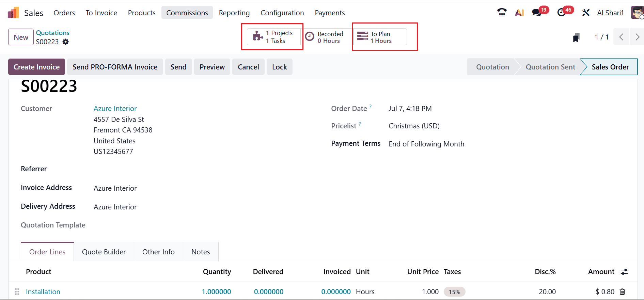Image resolution: width=644 pixels, height=300 pixels.
Task: Open the activities clock icon
Action: [x=561, y=13]
